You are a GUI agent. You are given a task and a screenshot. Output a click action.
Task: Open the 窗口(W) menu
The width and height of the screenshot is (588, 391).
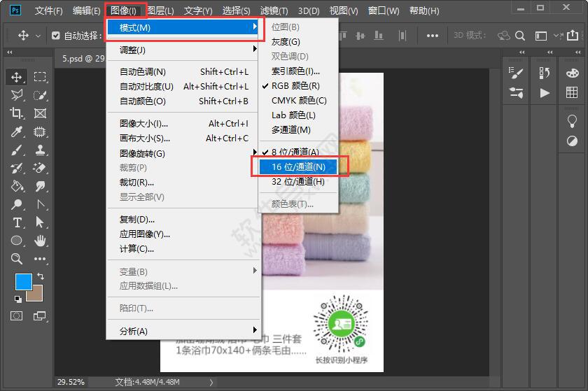point(384,11)
